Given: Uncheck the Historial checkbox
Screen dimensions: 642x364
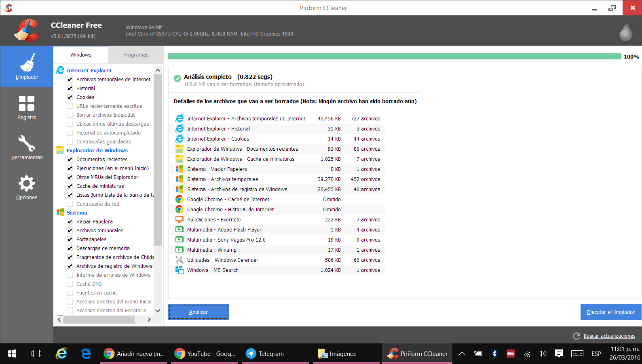Looking at the screenshot, I should (70, 88).
